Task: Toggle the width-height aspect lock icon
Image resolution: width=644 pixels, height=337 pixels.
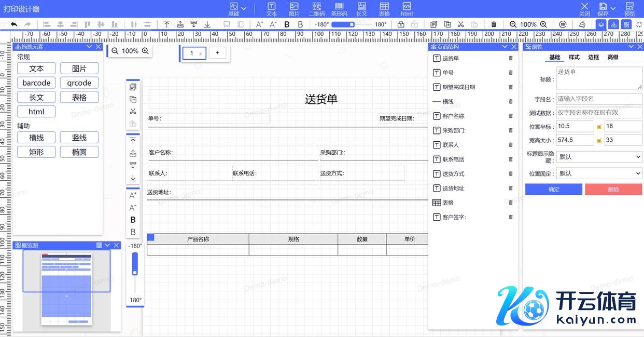Action: pyautogui.click(x=599, y=140)
